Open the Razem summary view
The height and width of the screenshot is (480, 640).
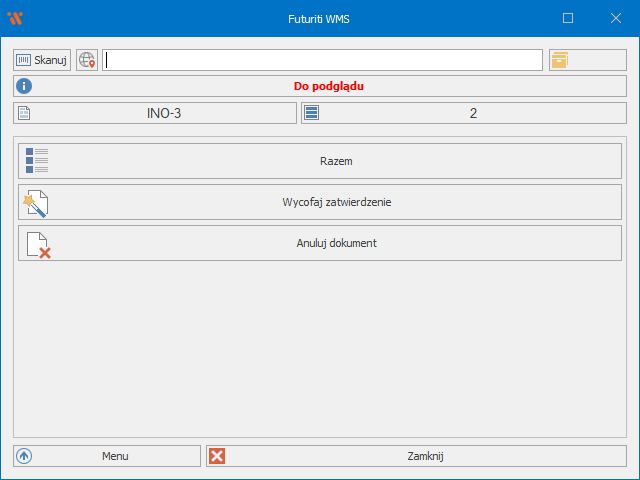tap(336, 161)
